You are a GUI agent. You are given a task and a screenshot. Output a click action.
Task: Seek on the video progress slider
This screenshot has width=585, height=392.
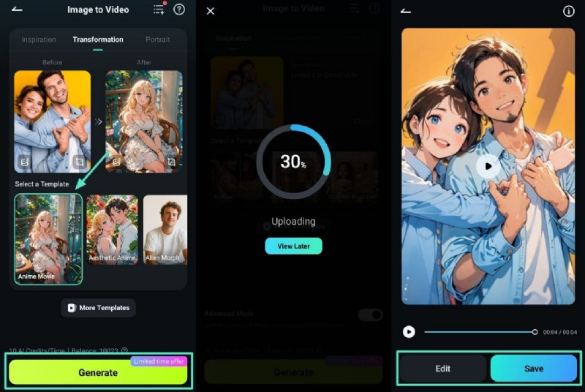pyautogui.click(x=480, y=332)
